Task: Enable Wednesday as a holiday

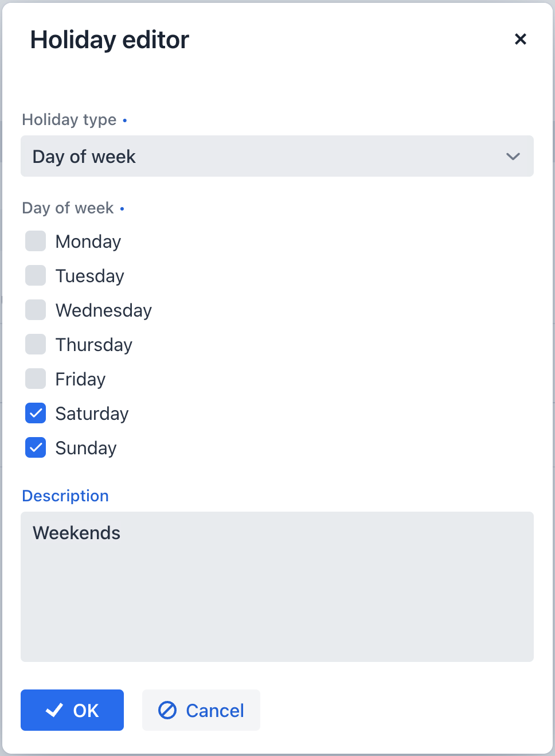Action: pyautogui.click(x=35, y=310)
